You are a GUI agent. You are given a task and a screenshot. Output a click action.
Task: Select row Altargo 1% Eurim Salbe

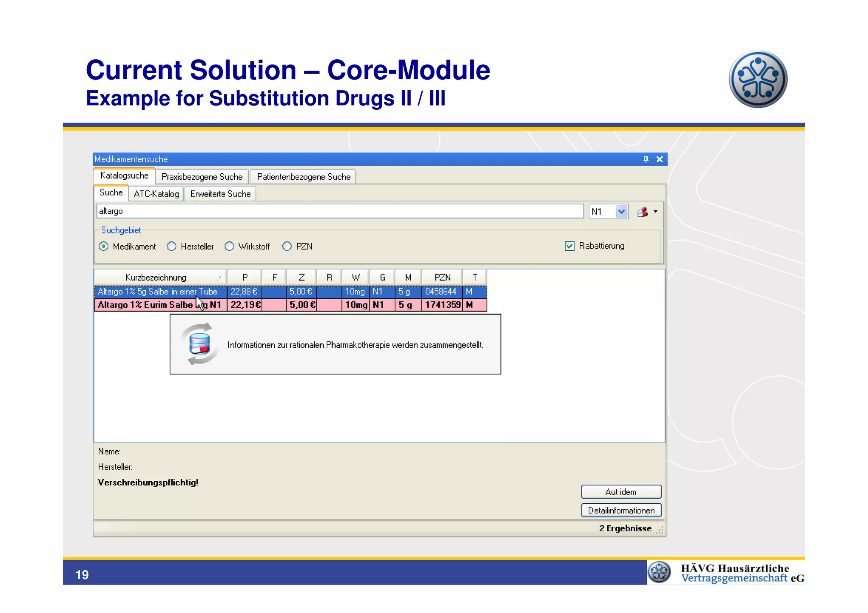coord(290,305)
